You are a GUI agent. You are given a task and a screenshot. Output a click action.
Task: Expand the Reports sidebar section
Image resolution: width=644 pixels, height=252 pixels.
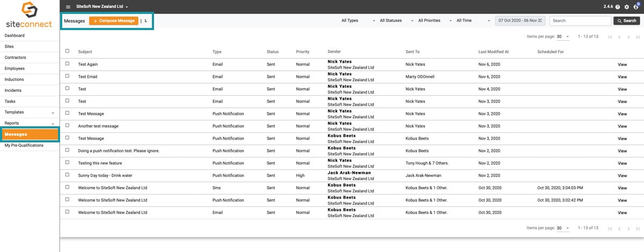[53, 124]
